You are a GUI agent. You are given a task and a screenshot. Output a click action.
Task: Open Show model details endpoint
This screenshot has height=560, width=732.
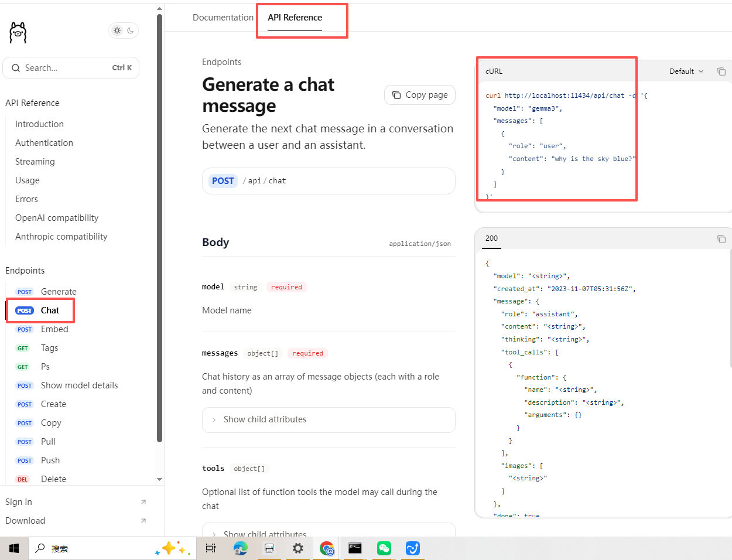[x=67, y=385]
